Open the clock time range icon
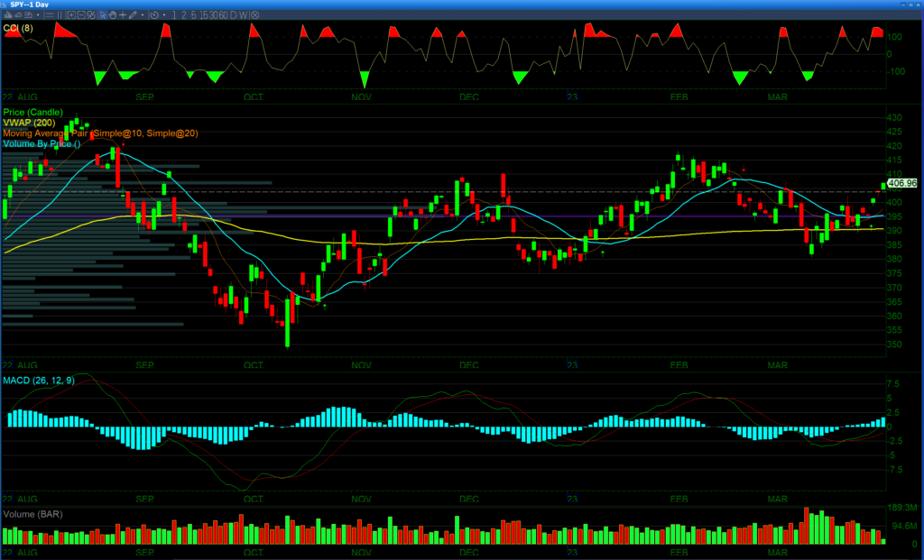924x560 pixels. pos(154,15)
